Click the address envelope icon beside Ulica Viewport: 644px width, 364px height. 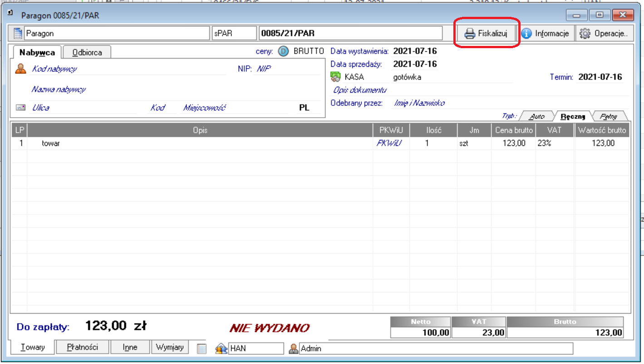[20, 108]
